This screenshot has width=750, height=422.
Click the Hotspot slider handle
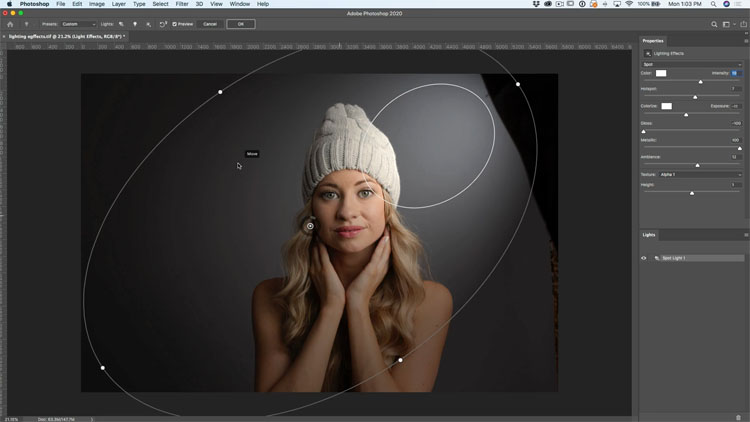[695, 98]
